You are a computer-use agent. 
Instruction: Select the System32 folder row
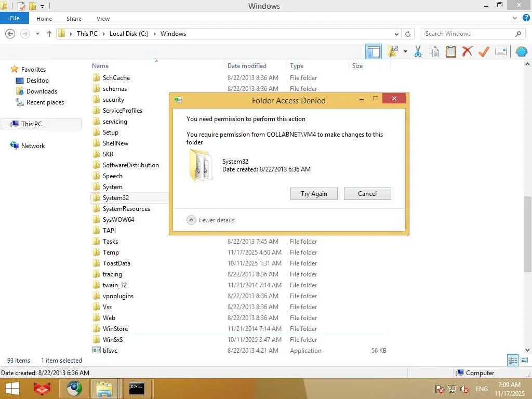pyautogui.click(x=130, y=198)
